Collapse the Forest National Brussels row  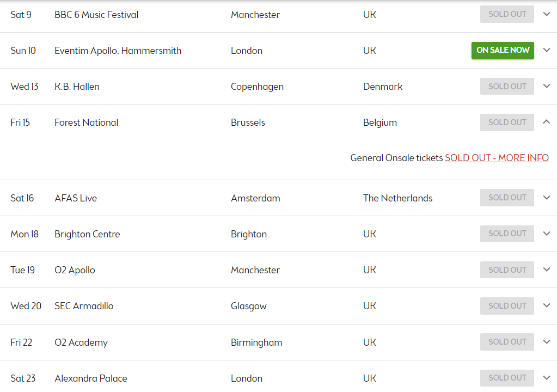[x=547, y=122]
